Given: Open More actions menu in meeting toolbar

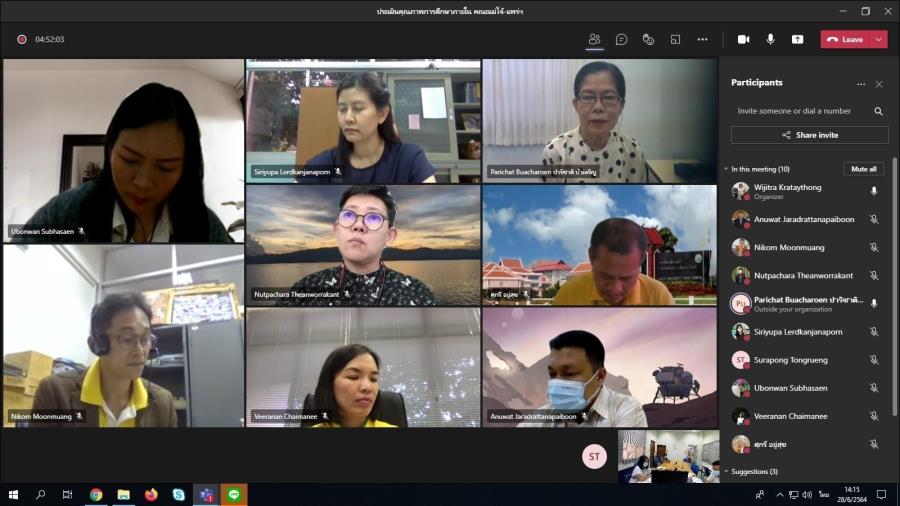Looking at the screenshot, I should (702, 39).
